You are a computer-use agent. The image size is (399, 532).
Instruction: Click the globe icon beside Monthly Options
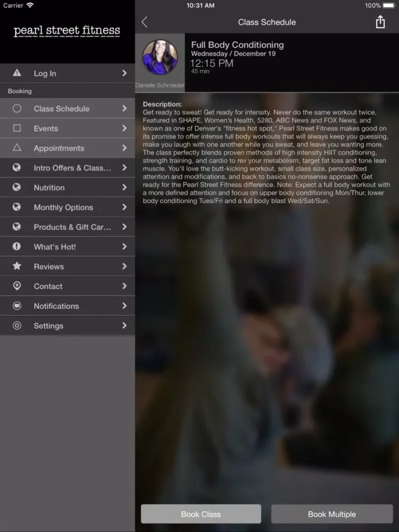[x=16, y=207]
